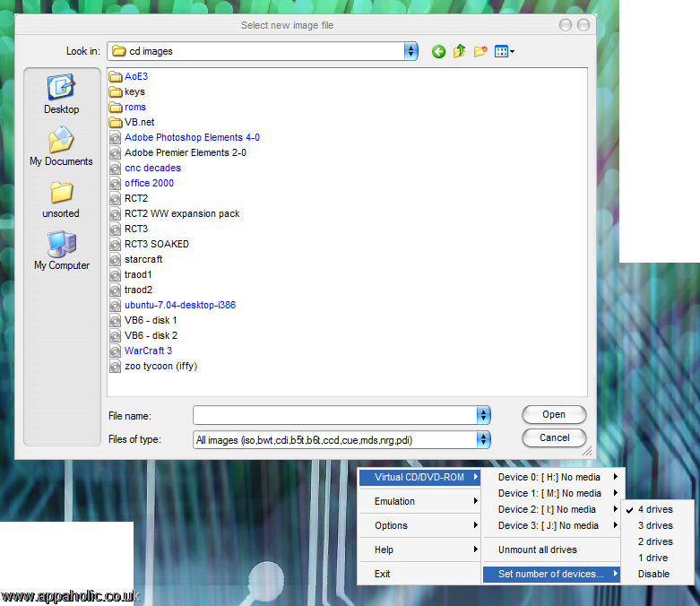
Task: Select the RCT3 SOAKED image file
Action: (149, 244)
